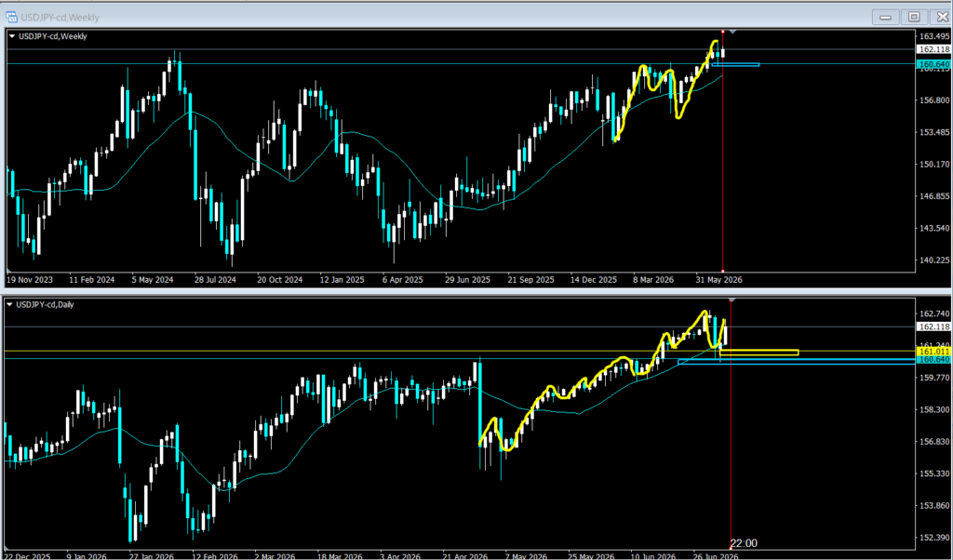
Task: Select the chart shift triangle marker on Daily chart
Action: pos(732,300)
